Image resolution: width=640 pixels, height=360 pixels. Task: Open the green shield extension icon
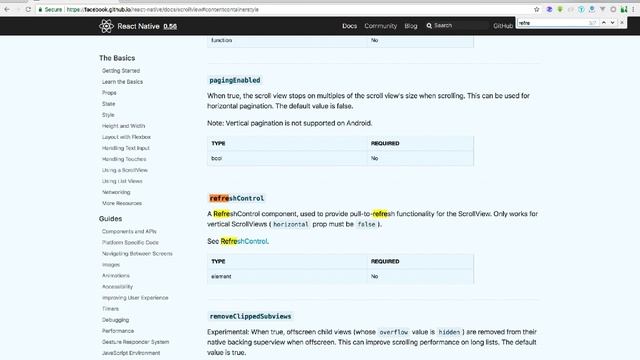560,9
